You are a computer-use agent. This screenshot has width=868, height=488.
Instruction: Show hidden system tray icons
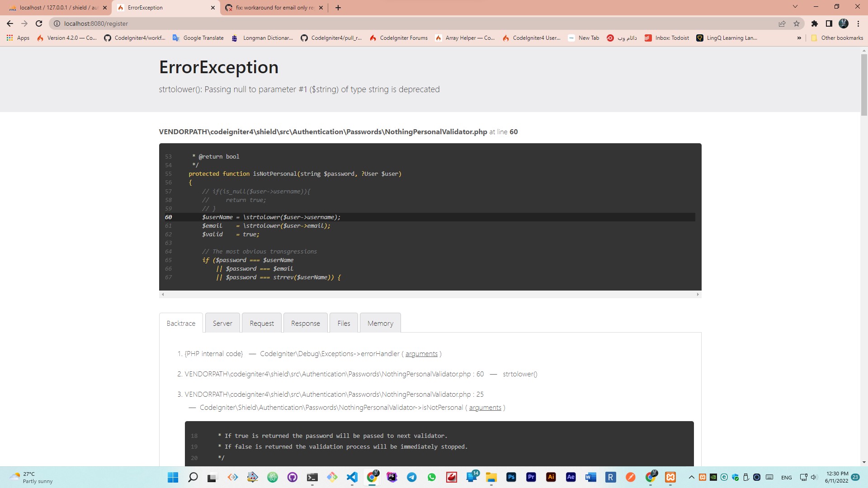(x=691, y=477)
